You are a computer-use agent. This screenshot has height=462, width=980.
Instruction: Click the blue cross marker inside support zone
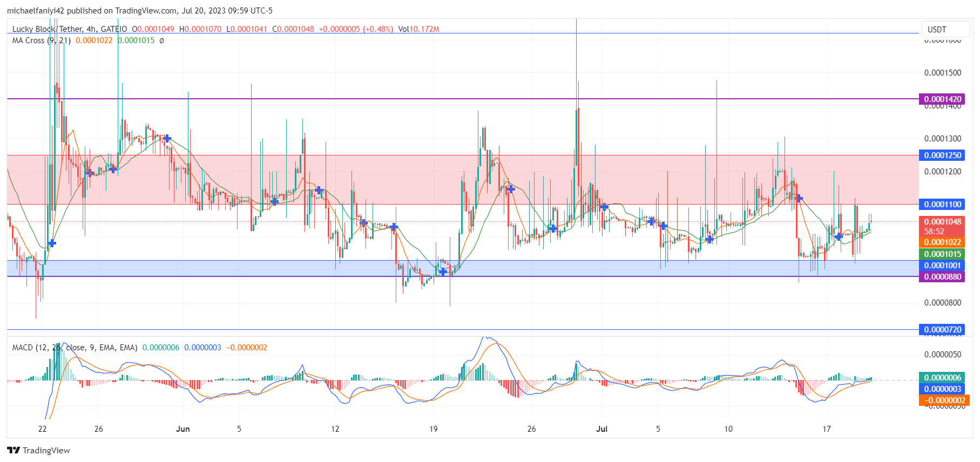click(443, 271)
